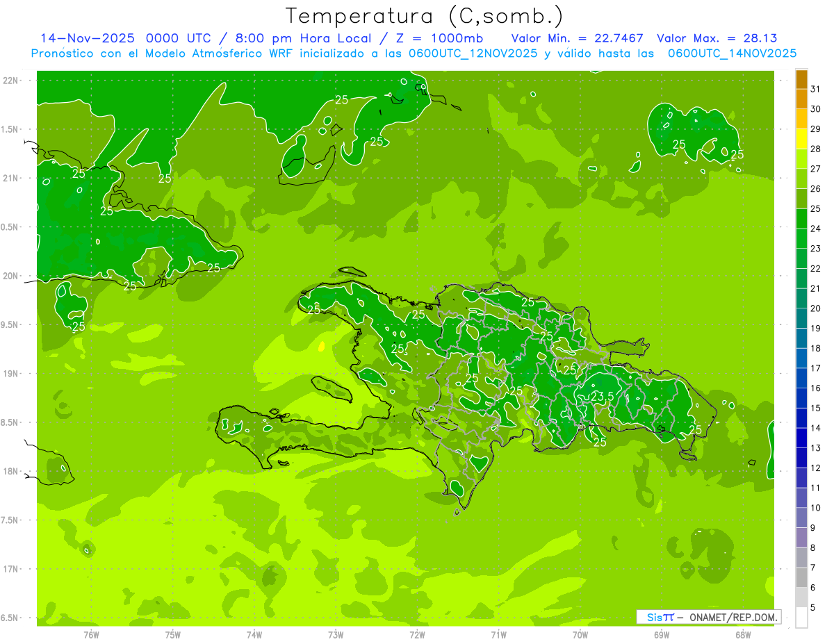Click the teal legend swatch between 19 and 20
Image resolution: width=834 pixels, height=644 pixels.
pos(801,318)
